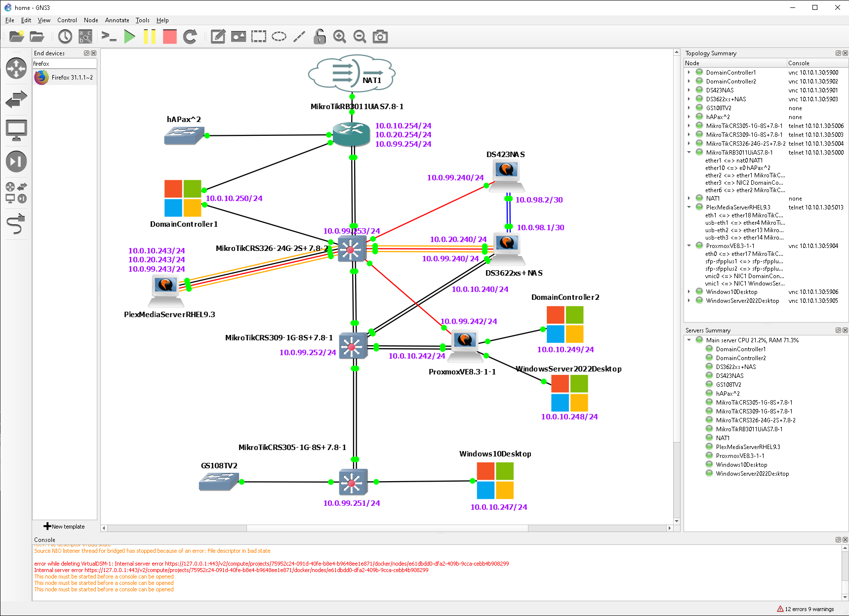Toggle the lock items padlock icon
The width and height of the screenshot is (849, 616).
point(320,37)
